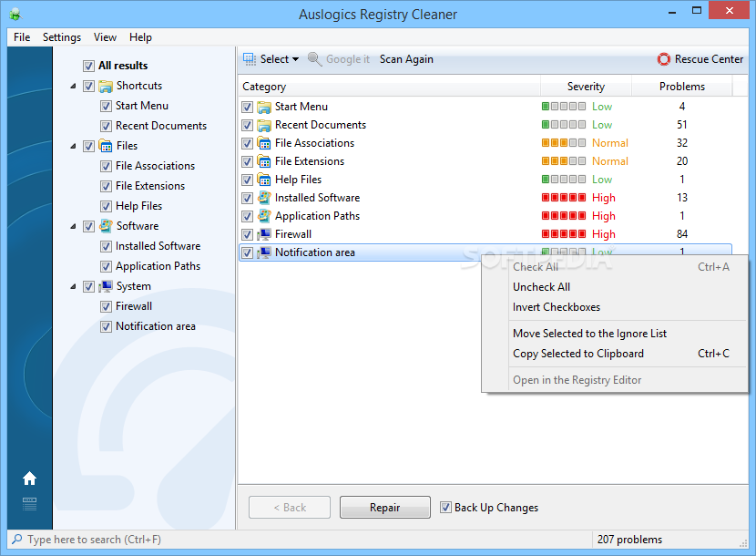Click the System monitor icon in tree

(x=106, y=286)
